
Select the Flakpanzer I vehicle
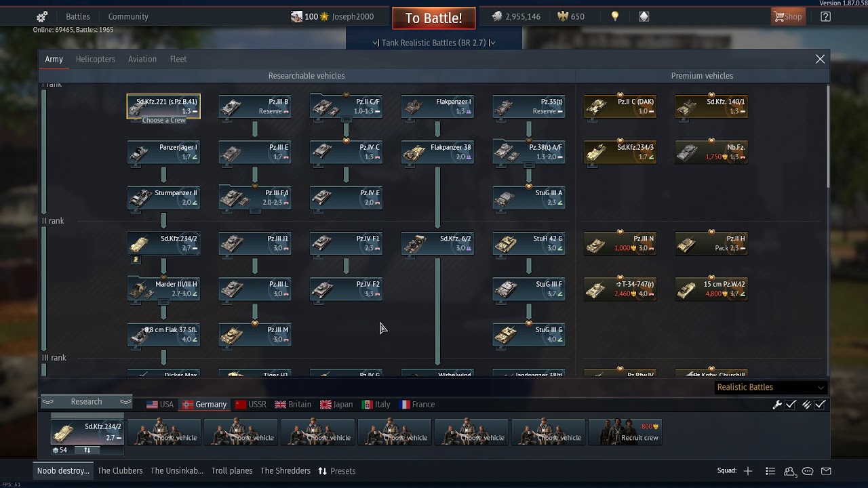click(437, 106)
